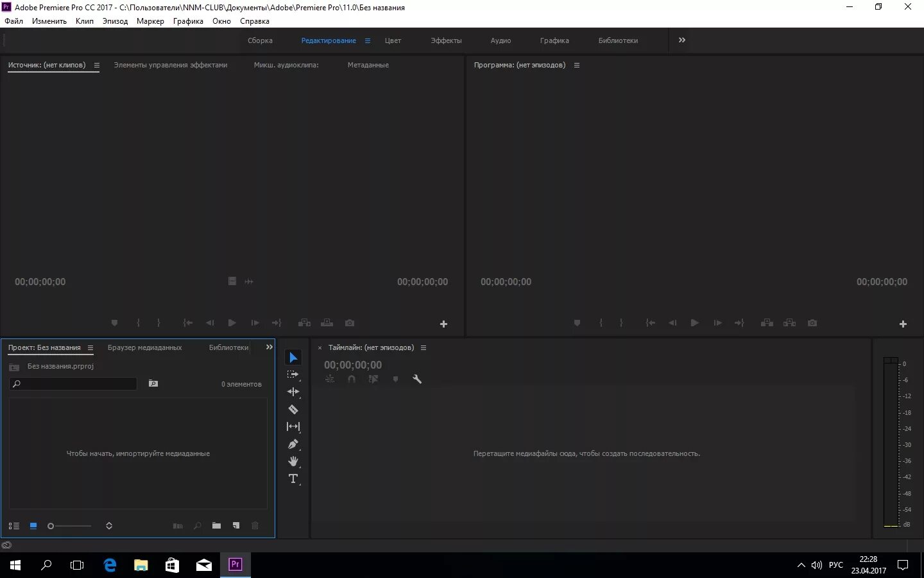
Task: Open Редактирование workspace menu
Action: tap(368, 40)
